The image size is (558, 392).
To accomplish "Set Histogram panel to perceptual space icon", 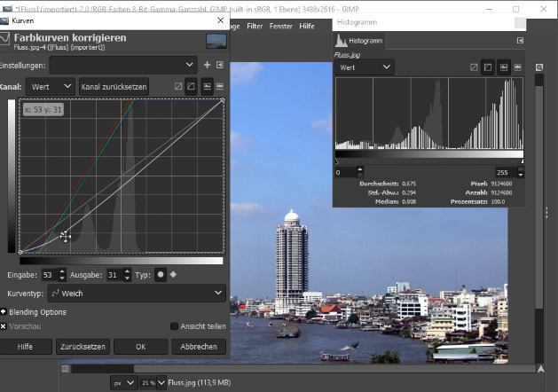I will tap(488, 67).
